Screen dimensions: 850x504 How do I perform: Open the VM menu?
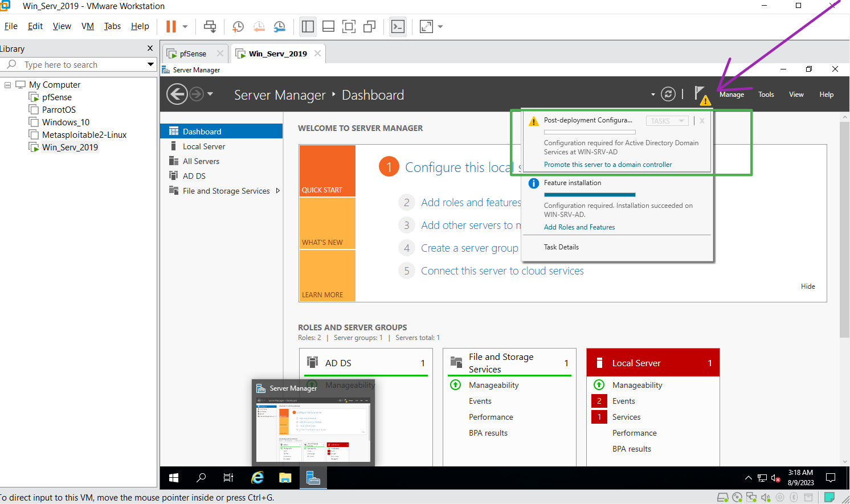[x=88, y=26]
